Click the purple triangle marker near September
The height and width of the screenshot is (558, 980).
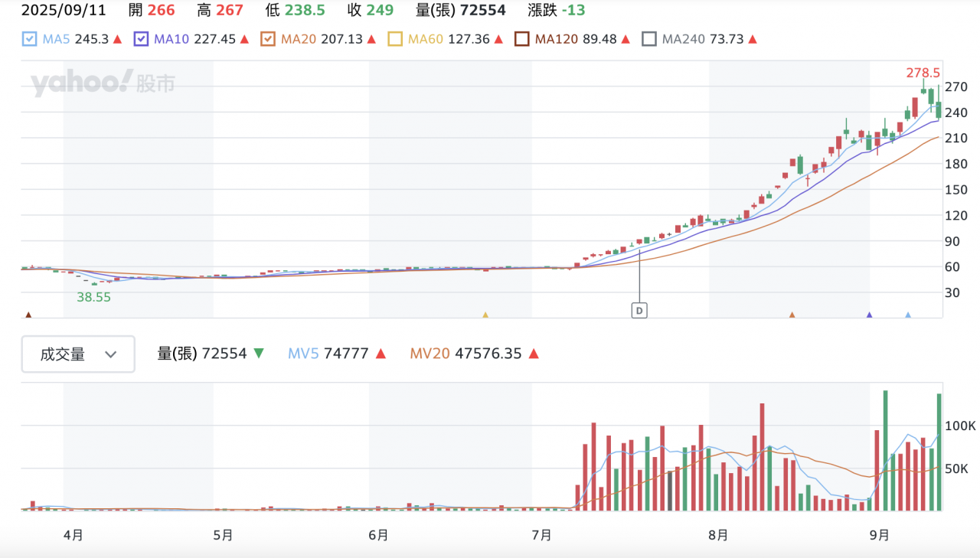[869, 315]
